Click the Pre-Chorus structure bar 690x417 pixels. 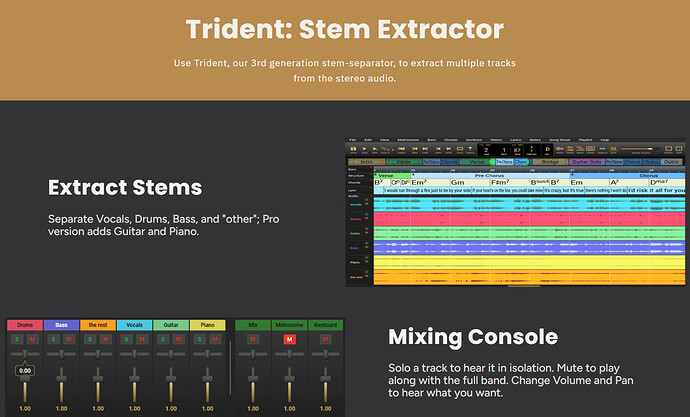[x=490, y=176]
